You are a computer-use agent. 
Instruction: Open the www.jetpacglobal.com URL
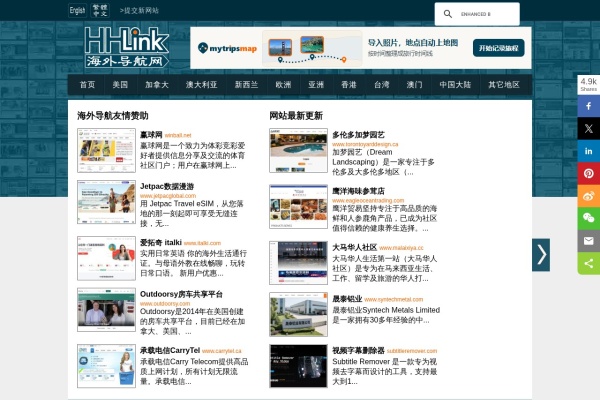pyautogui.click(x=168, y=196)
